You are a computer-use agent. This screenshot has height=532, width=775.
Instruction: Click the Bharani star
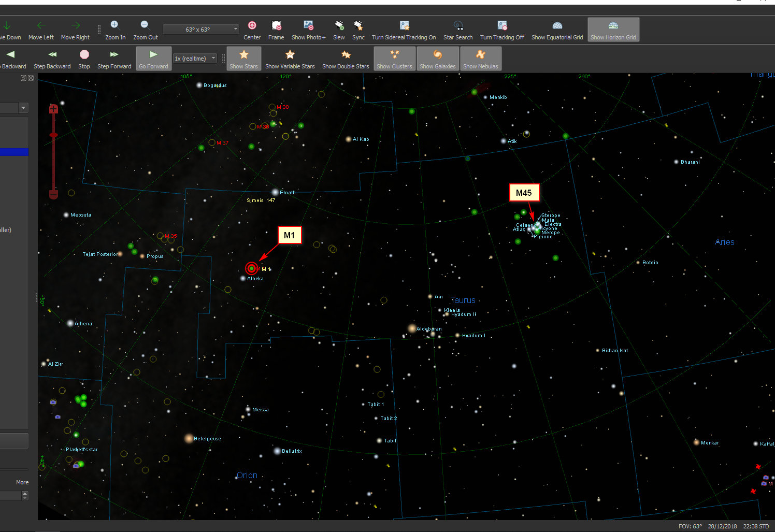pyautogui.click(x=676, y=162)
